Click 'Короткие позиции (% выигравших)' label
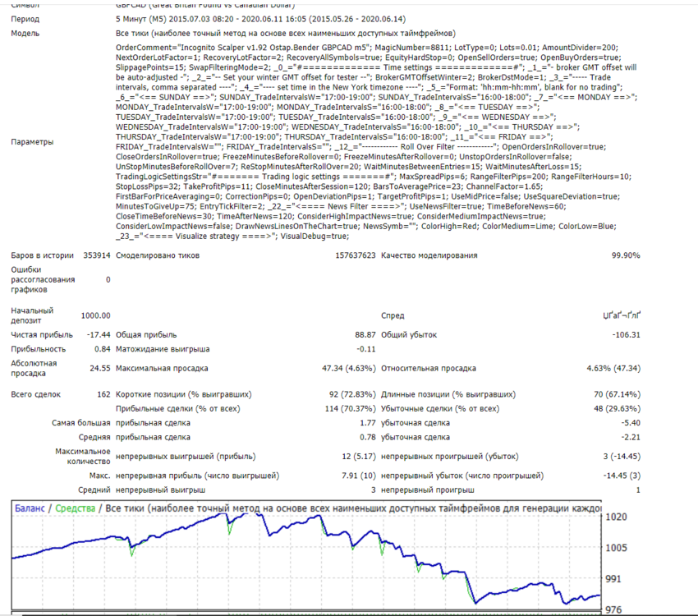Image resolution: width=698 pixels, height=616 pixels. [183, 394]
